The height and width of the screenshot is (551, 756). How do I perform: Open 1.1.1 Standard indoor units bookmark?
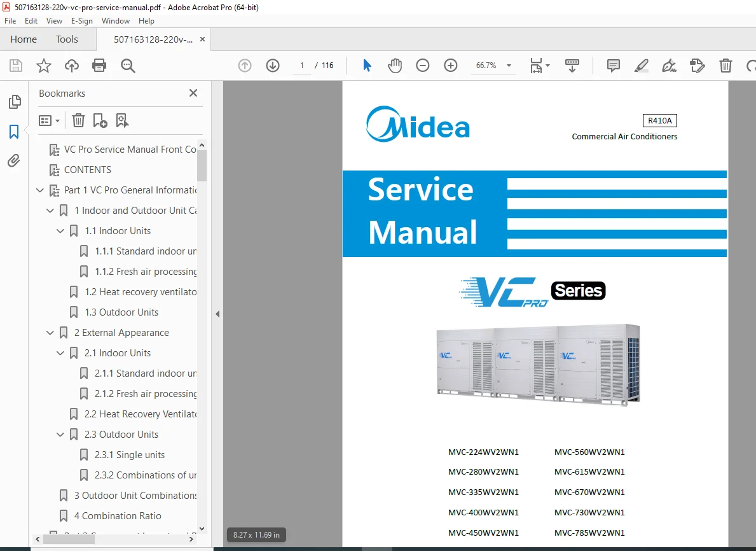pos(146,251)
